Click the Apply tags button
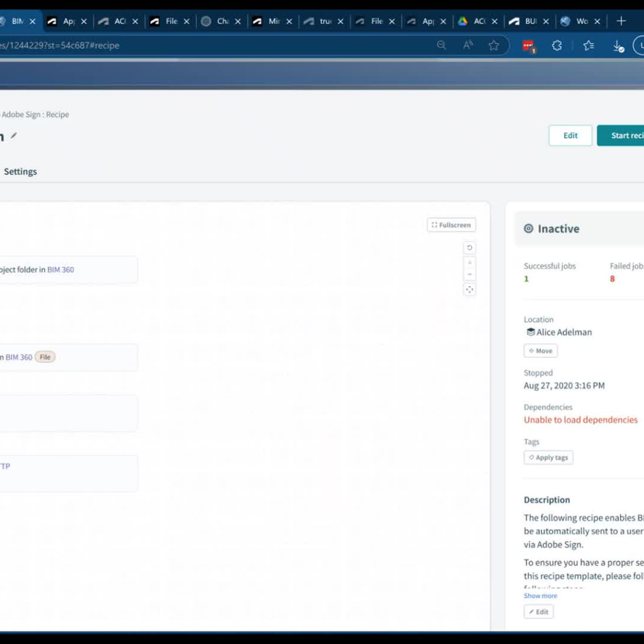644x644 pixels. click(548, 458)
